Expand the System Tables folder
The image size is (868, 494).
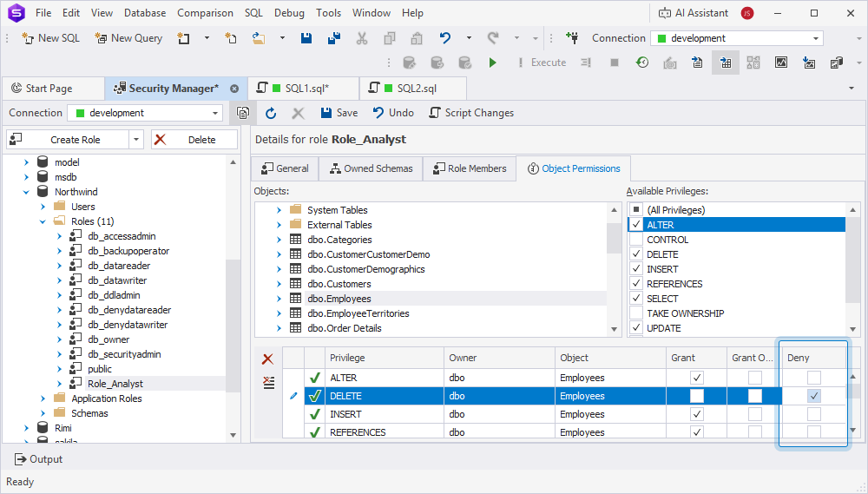279,210
